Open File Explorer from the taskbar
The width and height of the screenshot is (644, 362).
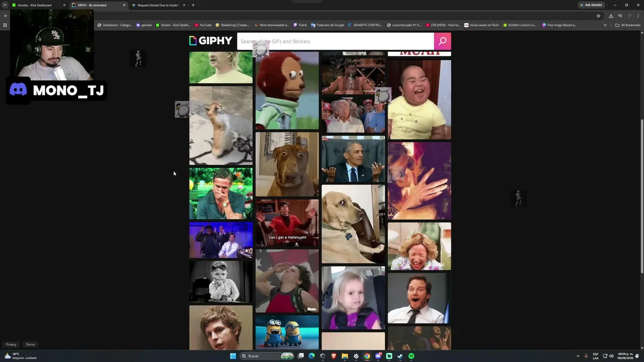tap(345, 356)
